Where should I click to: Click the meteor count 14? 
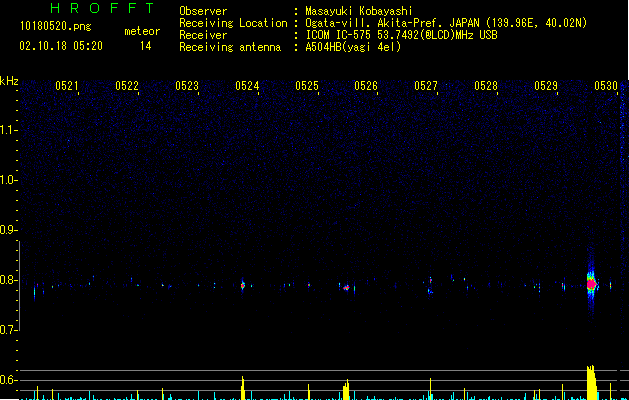tap(145, 46)
